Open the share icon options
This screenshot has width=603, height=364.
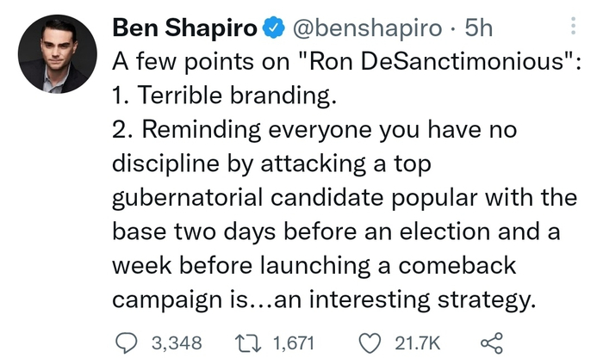coord(489,342)
